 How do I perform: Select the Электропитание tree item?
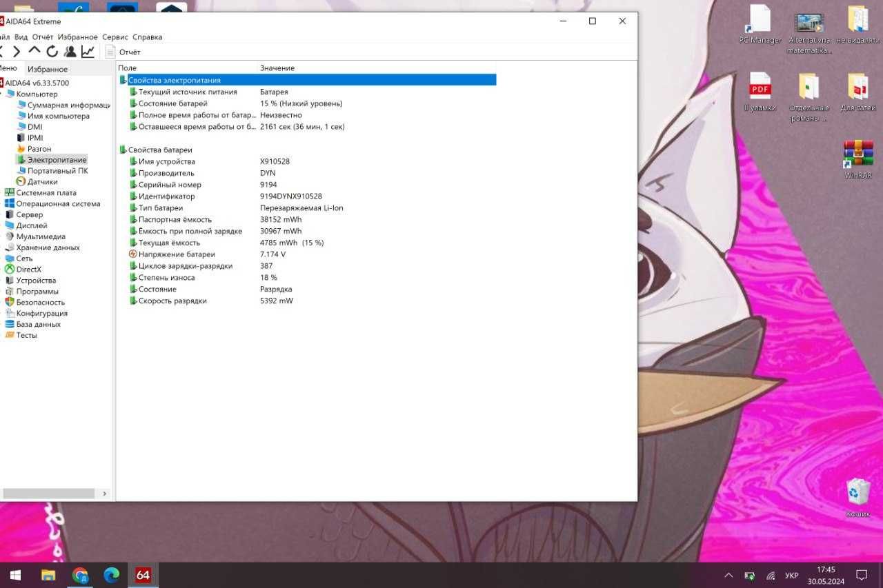(52, 160)
